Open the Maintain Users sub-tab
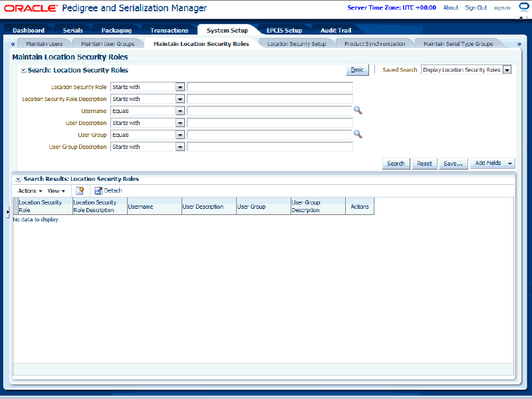 (45, 44)
